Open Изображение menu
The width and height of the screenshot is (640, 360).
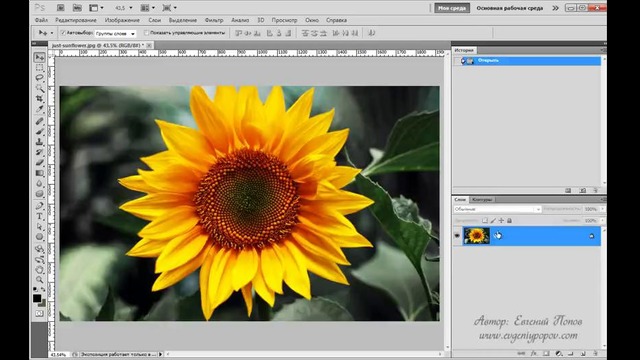click(122, 20)
